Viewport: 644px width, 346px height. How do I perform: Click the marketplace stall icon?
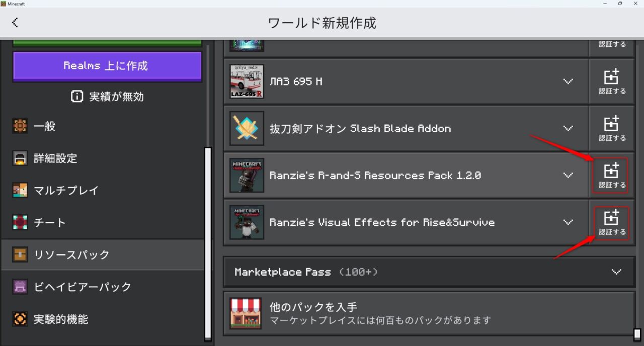click(246, 313)
